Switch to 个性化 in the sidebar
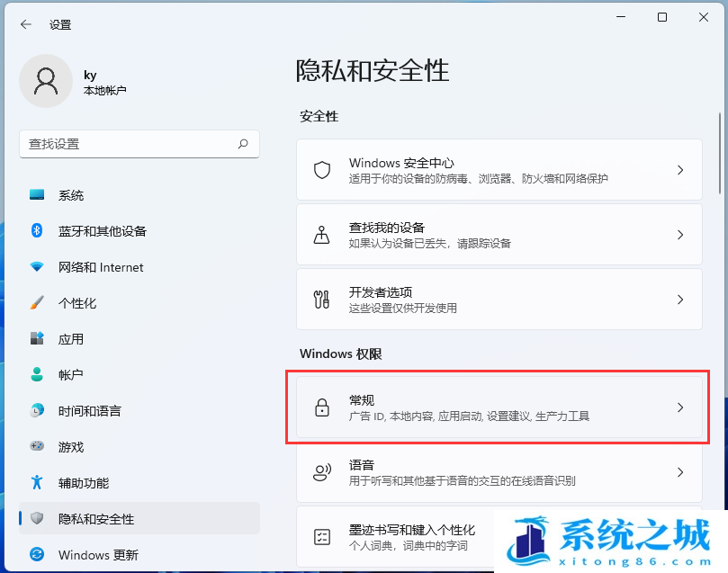 click(77, 303)
